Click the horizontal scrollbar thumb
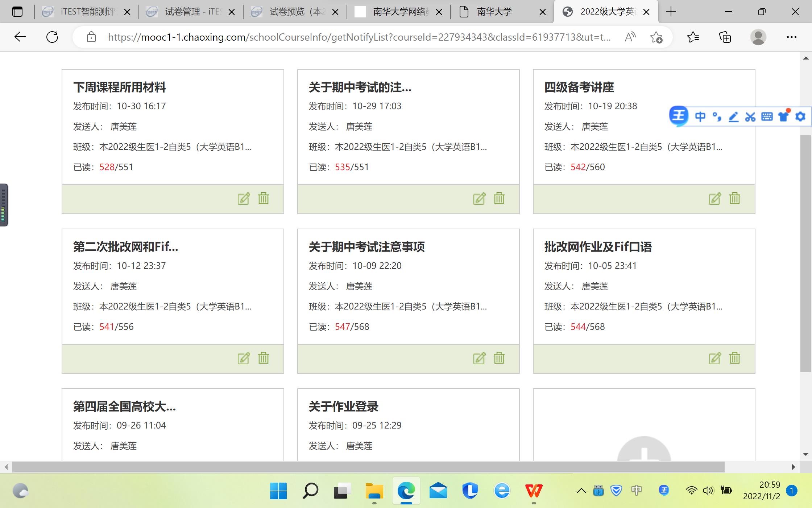The height and width of the screenshot is (508, 812). click(368, 467)
